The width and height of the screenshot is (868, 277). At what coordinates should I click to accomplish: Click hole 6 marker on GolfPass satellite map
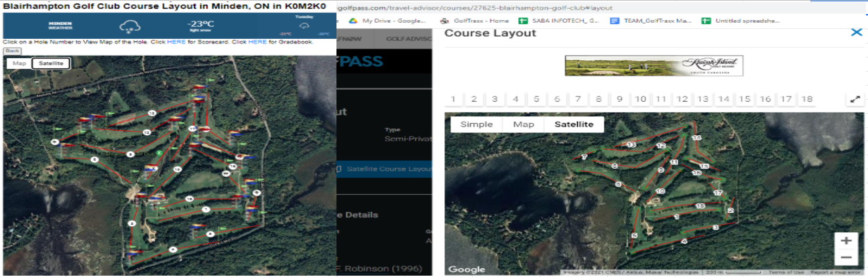point(618,184)
